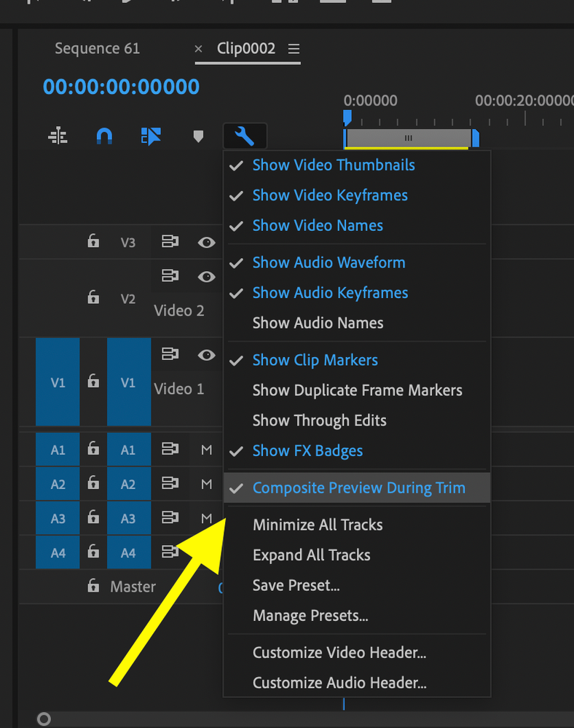
Task: Lock the Master track
Action: [93, 586]
